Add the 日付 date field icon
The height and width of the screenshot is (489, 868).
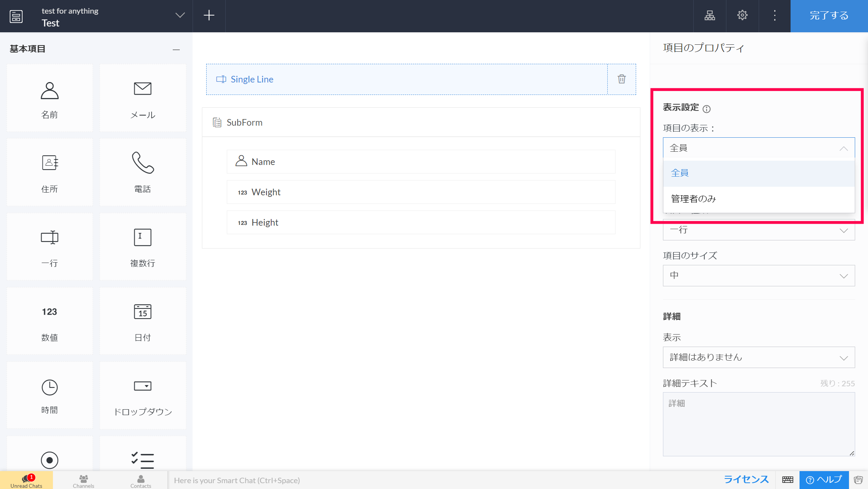[x=142, y=321]
